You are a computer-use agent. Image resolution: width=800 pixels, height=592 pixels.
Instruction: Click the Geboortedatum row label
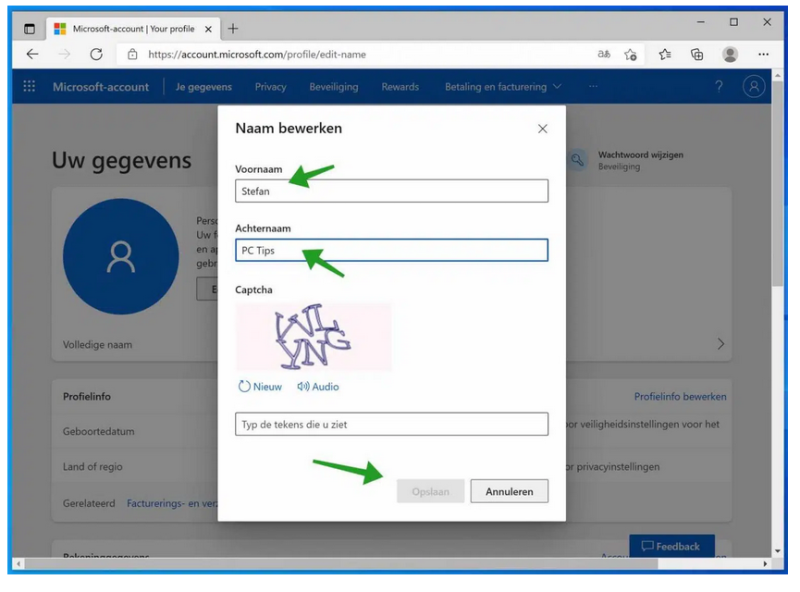pos(98,431)
